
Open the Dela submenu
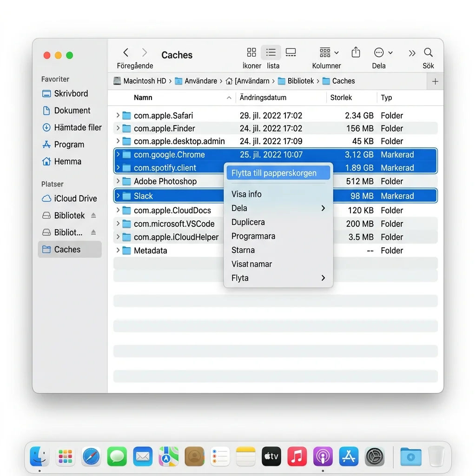pyautogui.click(x=278, y=208)
